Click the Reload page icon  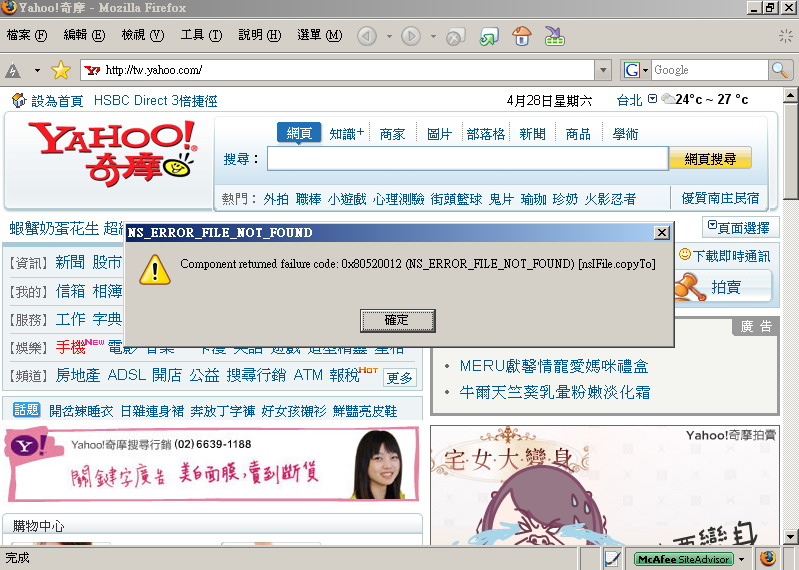pyautogui.click(x=489, y=37)
